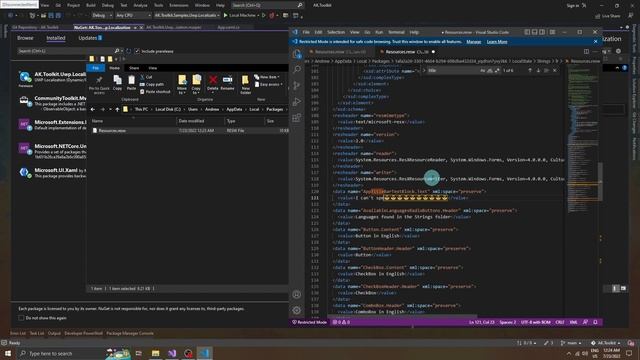The image size is (640, 360).
Task: Go to next match in VS Code find
Action: pos(538,71)
